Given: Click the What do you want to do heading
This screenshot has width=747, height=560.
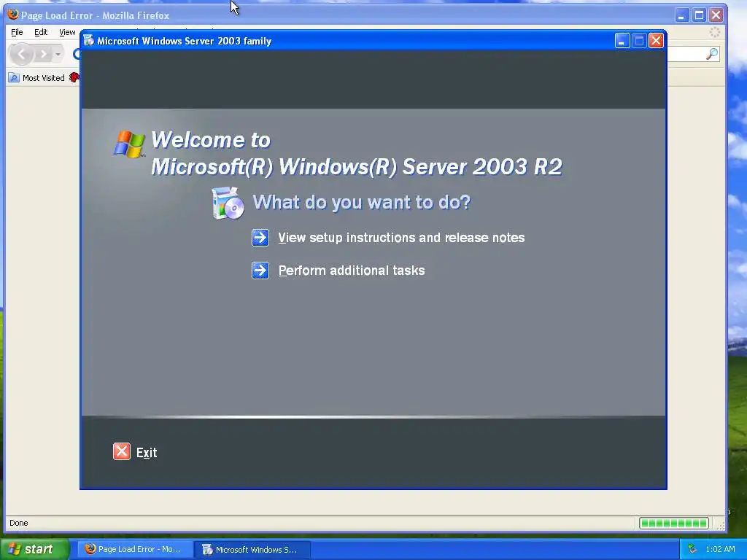Looking at the screenshot, I should coord(362,203).
